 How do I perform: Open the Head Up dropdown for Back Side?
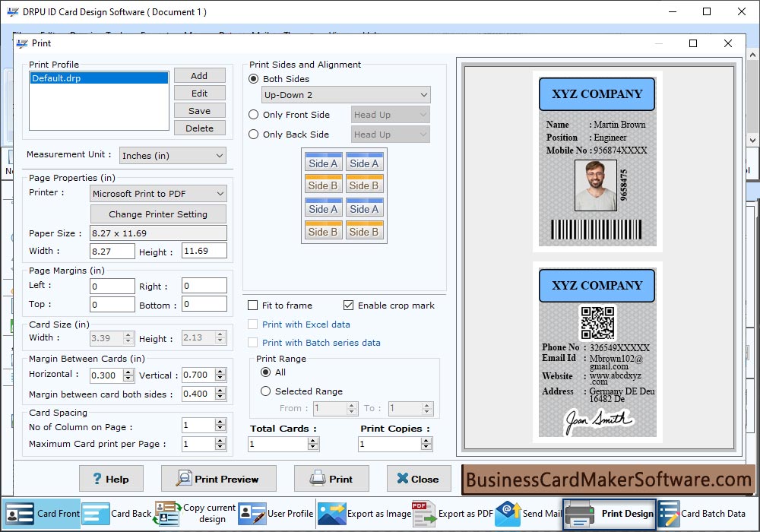(390, 135)
